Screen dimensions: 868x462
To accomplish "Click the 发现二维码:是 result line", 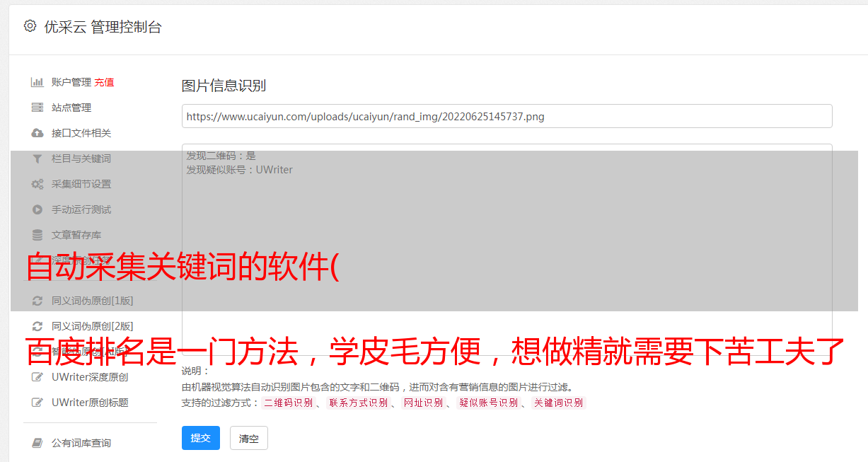I will [x=221, y=156].
